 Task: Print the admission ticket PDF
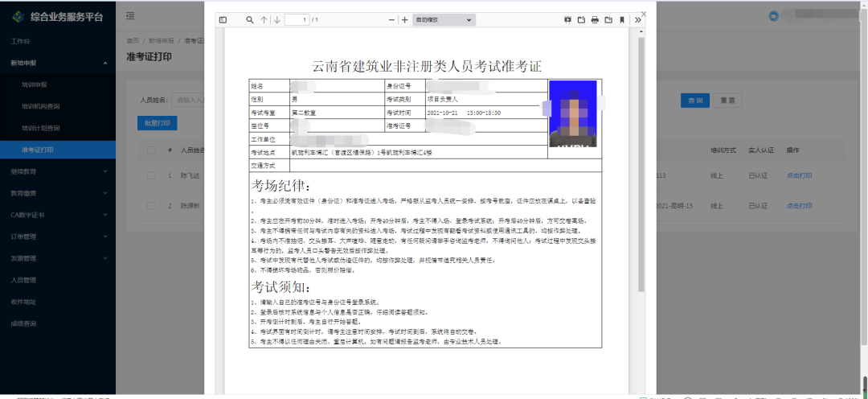(595, 19)
